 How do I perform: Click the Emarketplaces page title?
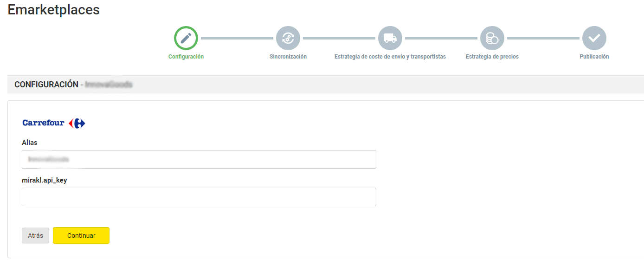point(54,9)
